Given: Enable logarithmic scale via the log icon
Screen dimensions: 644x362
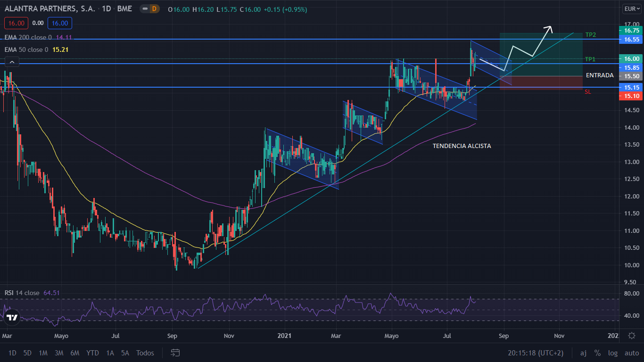Looking at the screenshot, I should 612,353.
